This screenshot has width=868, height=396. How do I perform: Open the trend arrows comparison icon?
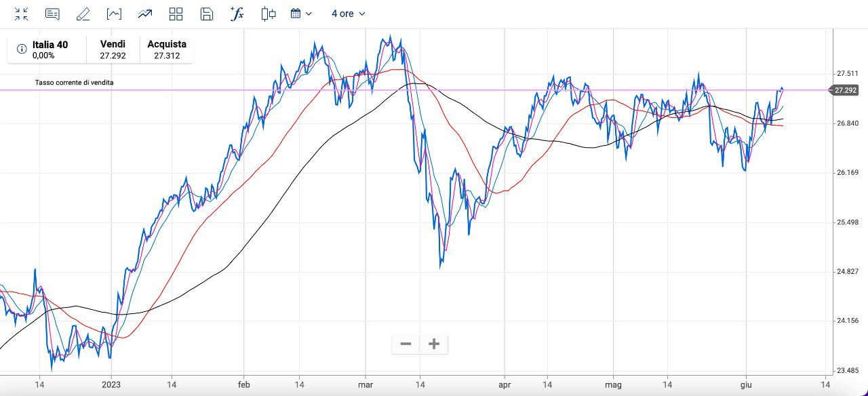click(x=144, y=14)
